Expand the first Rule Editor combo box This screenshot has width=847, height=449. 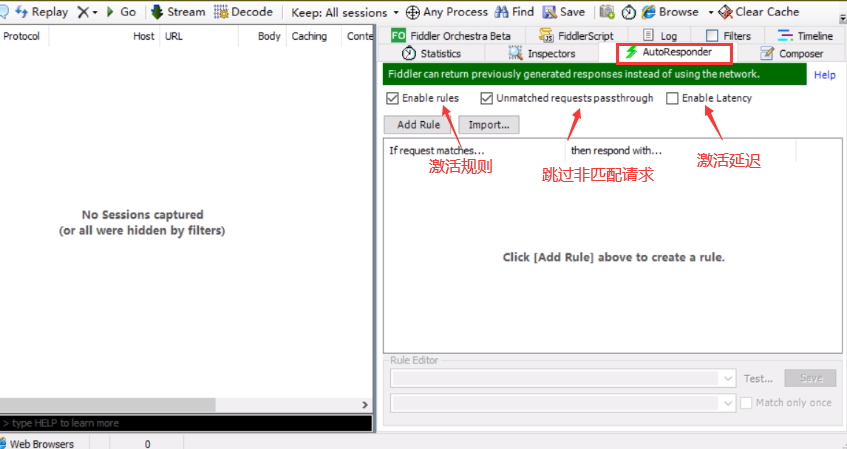(x=728, y=378)
